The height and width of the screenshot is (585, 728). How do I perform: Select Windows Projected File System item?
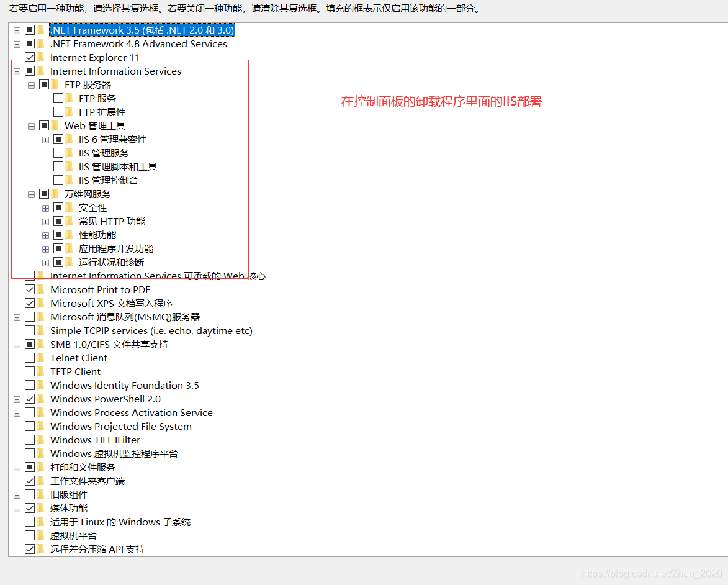tap(121, 426)
